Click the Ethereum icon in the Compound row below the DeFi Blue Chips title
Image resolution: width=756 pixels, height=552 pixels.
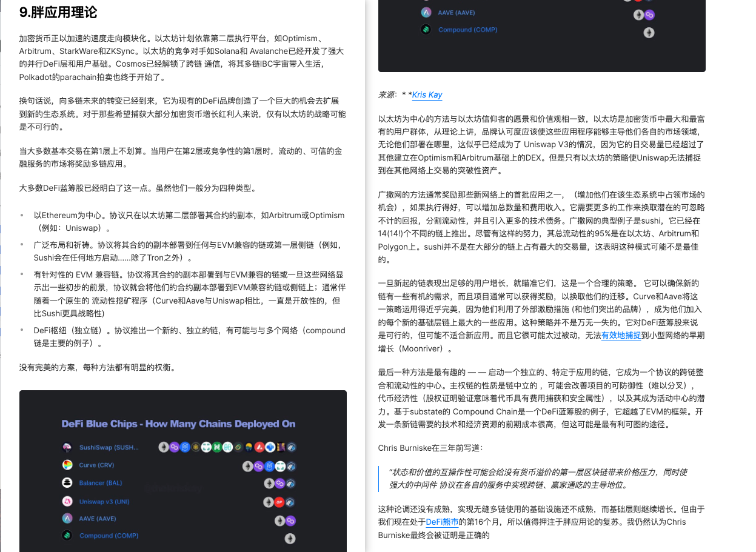coord(290,539)
